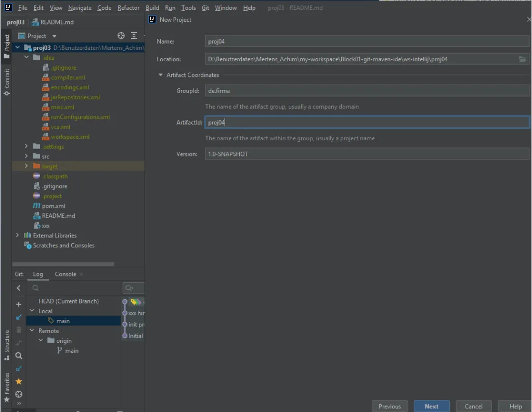
Task: Click the branch search field in Git panel
Action: coord(74,288)
